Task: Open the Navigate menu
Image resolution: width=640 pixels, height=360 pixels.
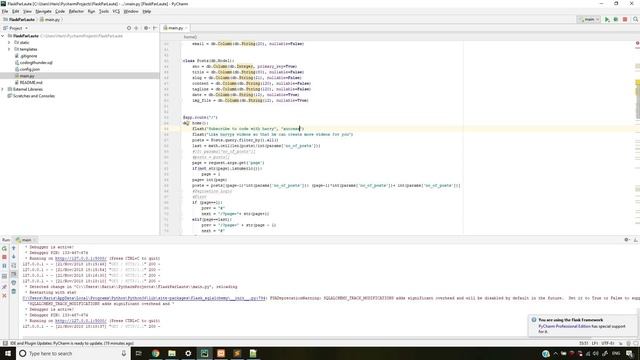Action: [x=43, y=11]
